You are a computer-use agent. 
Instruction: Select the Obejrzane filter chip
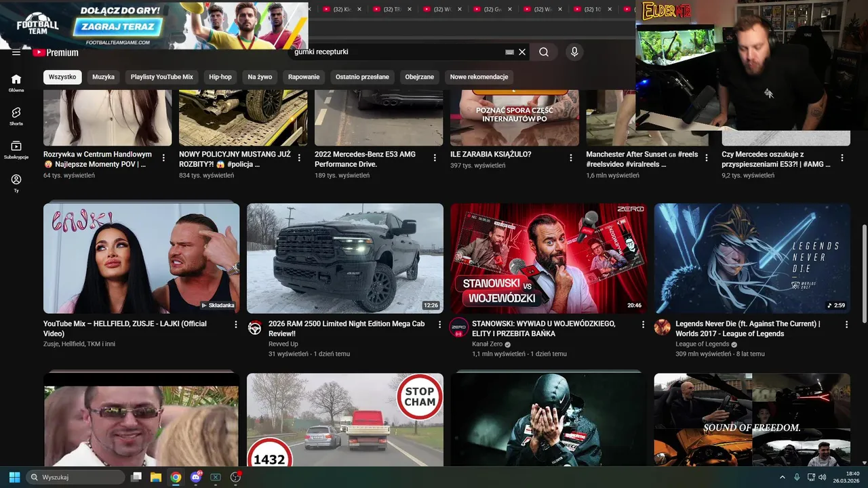click(419, 77)
